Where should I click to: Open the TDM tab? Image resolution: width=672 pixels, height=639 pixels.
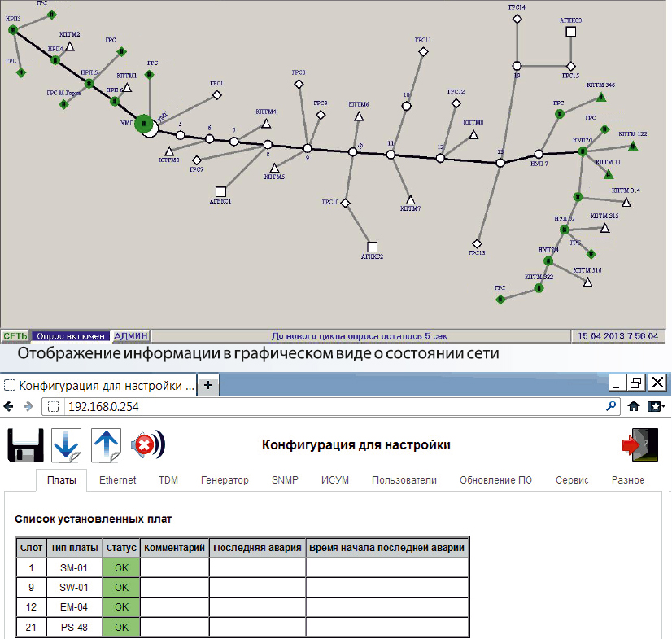tap(168, 480)
